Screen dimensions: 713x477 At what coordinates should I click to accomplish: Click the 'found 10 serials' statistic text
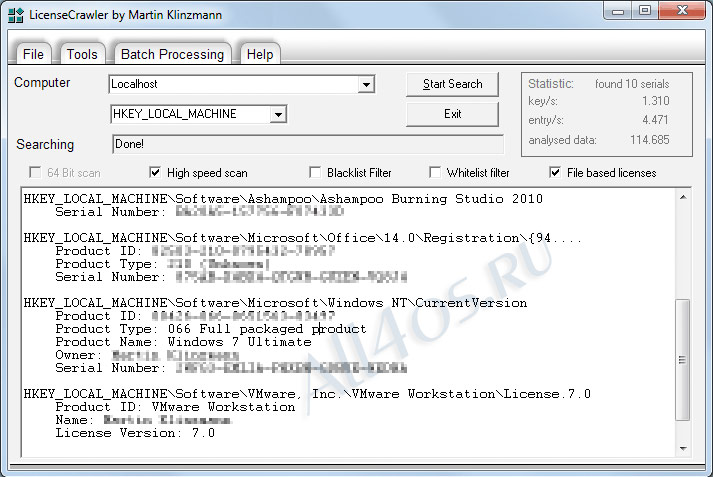coord(632,84)
